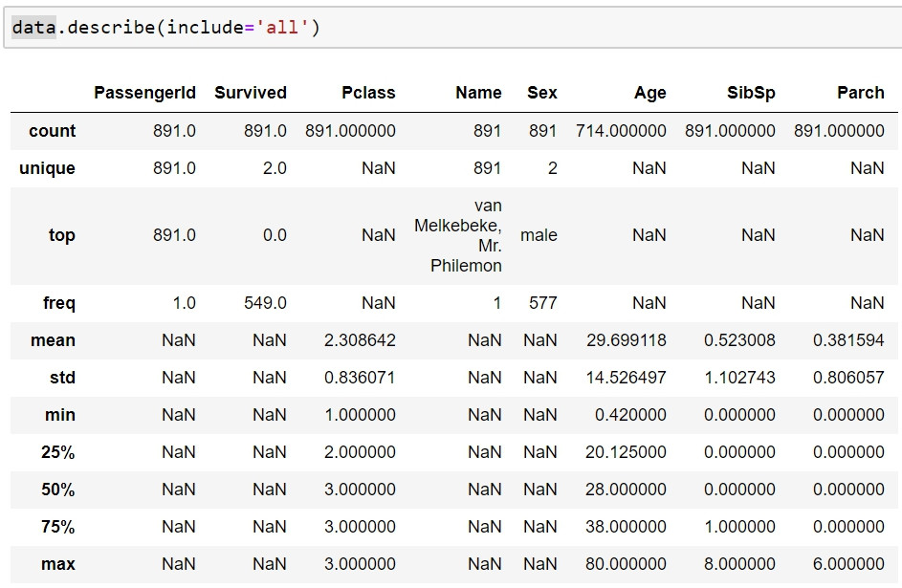This screenshot has width=902, height=588.
Task: Click inside the data.describe code cell
Action: click(452, 28)
